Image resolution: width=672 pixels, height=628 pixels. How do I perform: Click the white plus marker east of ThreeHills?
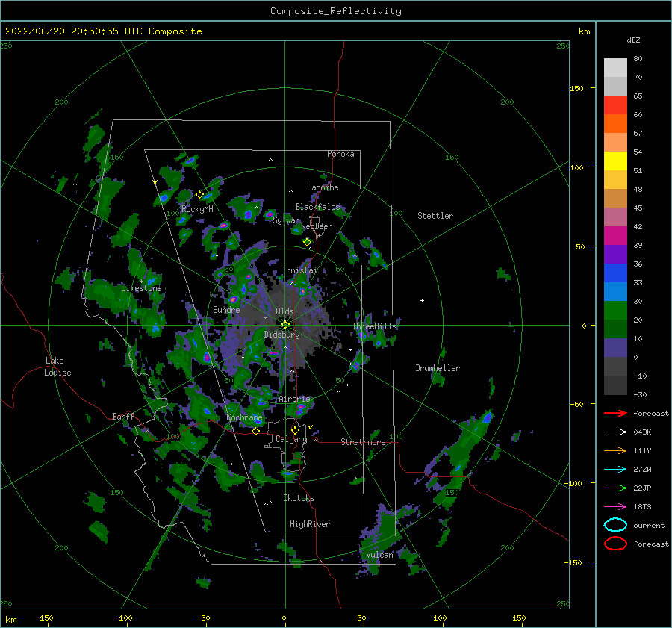(x=422, y=300)
